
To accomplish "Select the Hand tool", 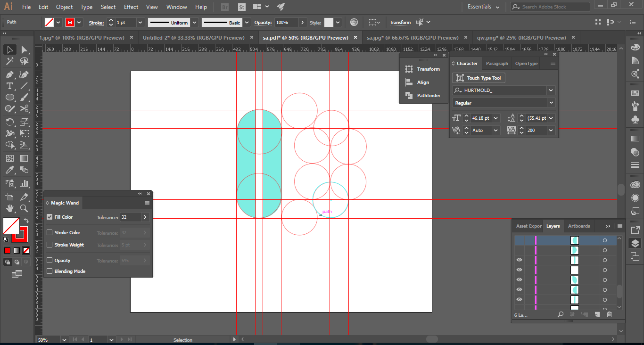I will [x=9, y=208].
